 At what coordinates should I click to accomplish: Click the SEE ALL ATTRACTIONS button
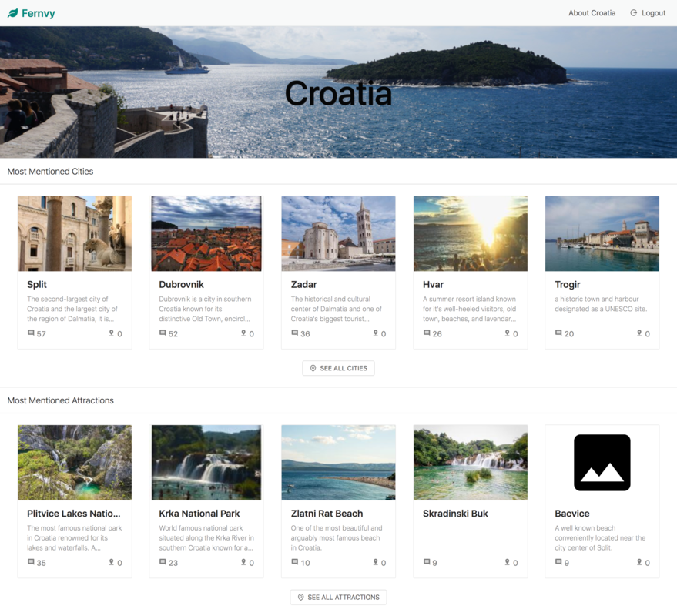click(338, 597)
